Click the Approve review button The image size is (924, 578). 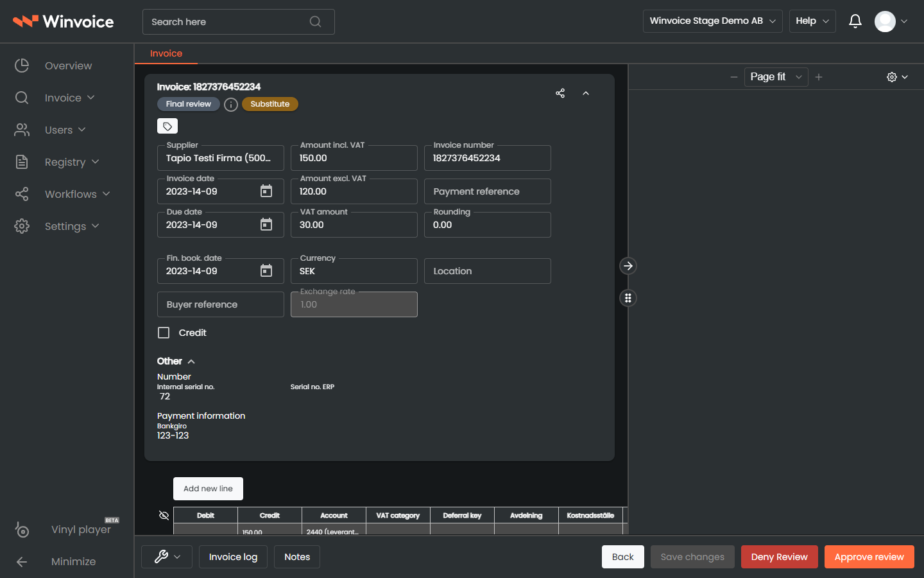869,557
